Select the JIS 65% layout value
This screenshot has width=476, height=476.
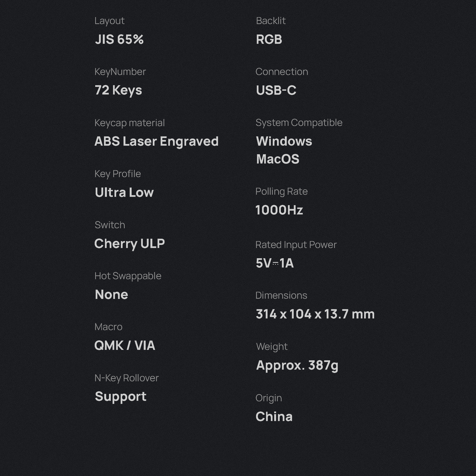click(x=119, y=40)
